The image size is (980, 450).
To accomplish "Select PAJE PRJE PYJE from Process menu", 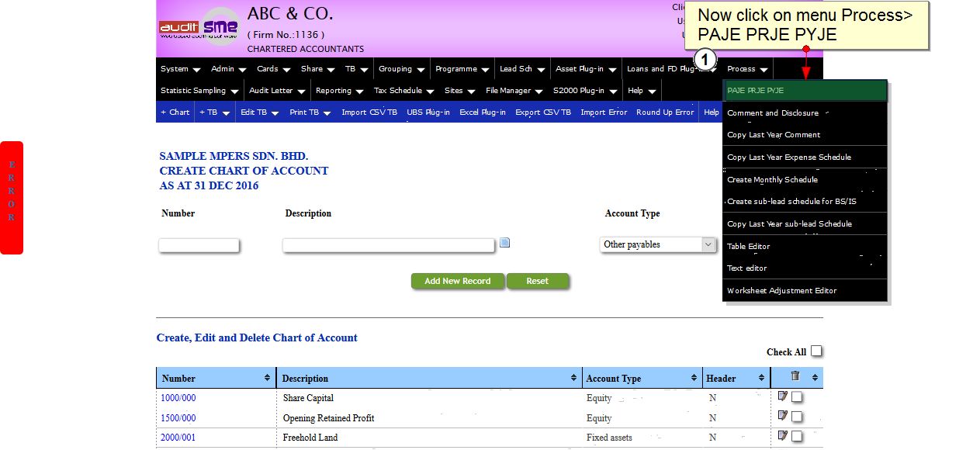I will [x=804, y=91].
